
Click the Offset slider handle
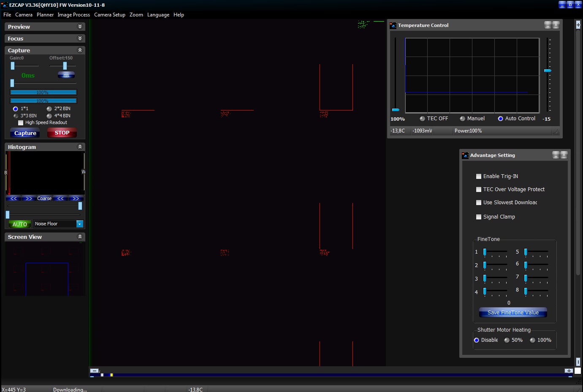coord(65,66)
